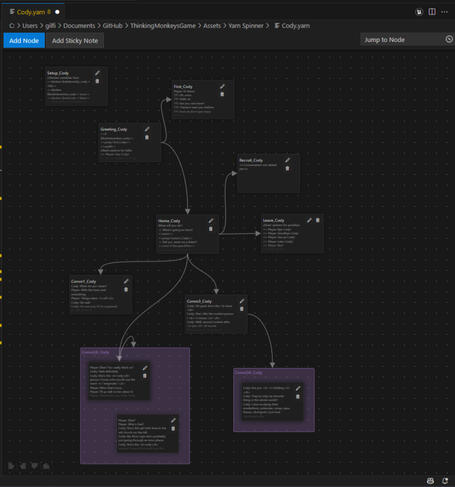Edit the Greeting_Cody node with pencil icon
The image size is (455, 487).
tap(147, 129)
